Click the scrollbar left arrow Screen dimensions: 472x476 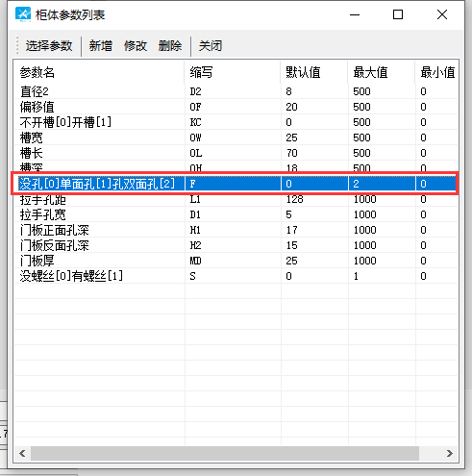point(22,453)
